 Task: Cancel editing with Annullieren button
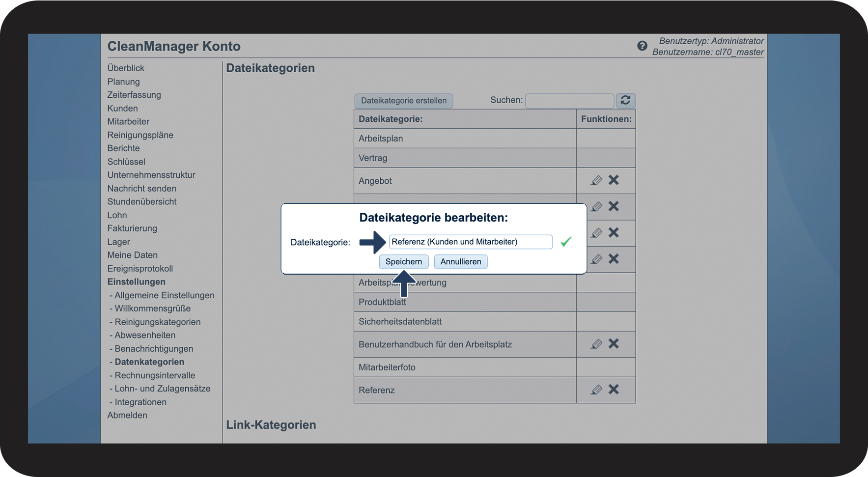click(x=461, y=262)
